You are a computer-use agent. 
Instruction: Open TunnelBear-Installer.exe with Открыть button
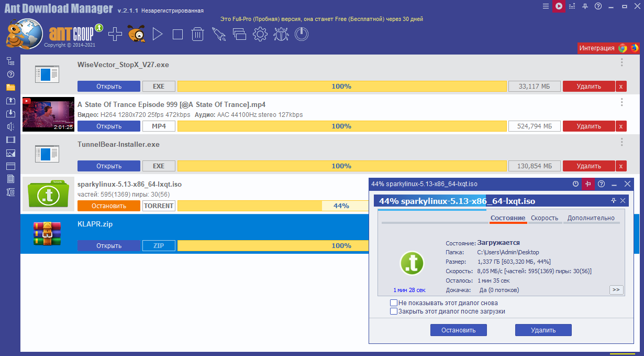(x=109, y=166)
